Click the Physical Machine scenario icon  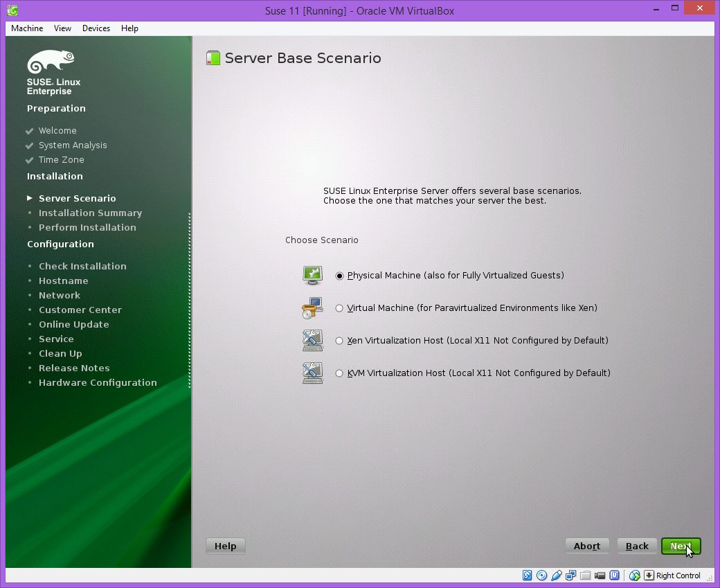pyautogui.click(x=313, y=275)
